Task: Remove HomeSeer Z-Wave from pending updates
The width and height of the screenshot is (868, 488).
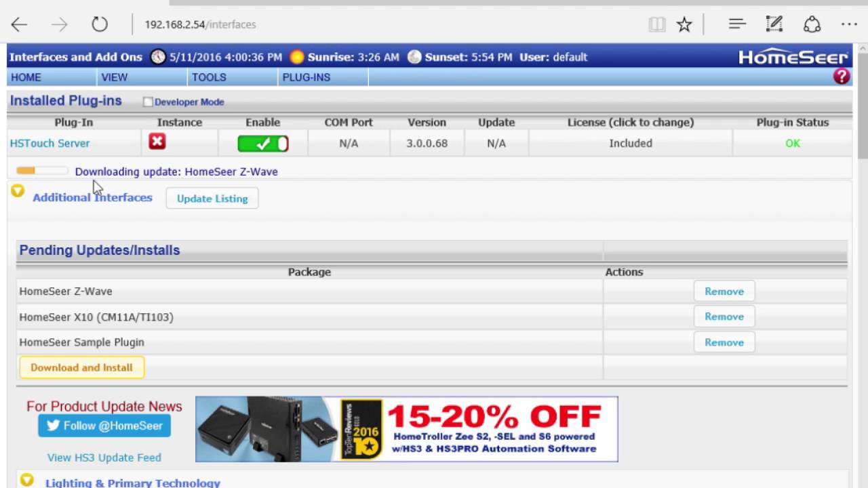Action: pos(724,291)
